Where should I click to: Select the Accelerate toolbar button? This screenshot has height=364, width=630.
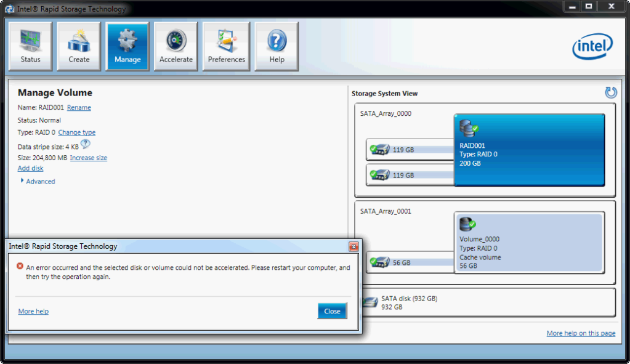pyautogui.click(x=176, y=46)
